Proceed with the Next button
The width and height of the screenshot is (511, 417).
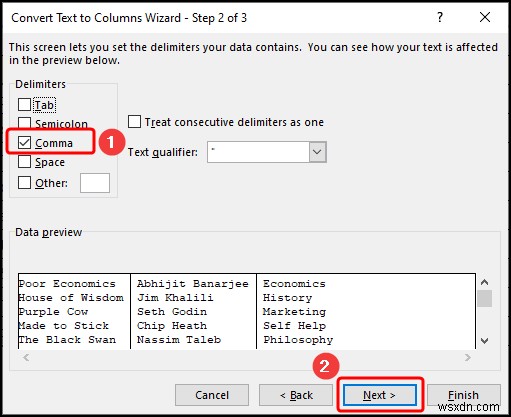(x=380, y=395)
